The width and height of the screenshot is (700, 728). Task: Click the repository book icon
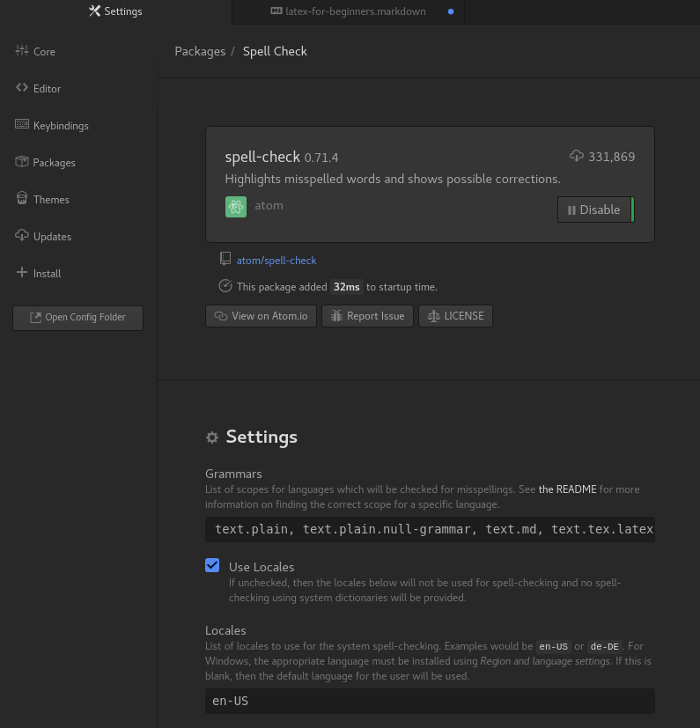pyautogui.click(x=225, y=259)
